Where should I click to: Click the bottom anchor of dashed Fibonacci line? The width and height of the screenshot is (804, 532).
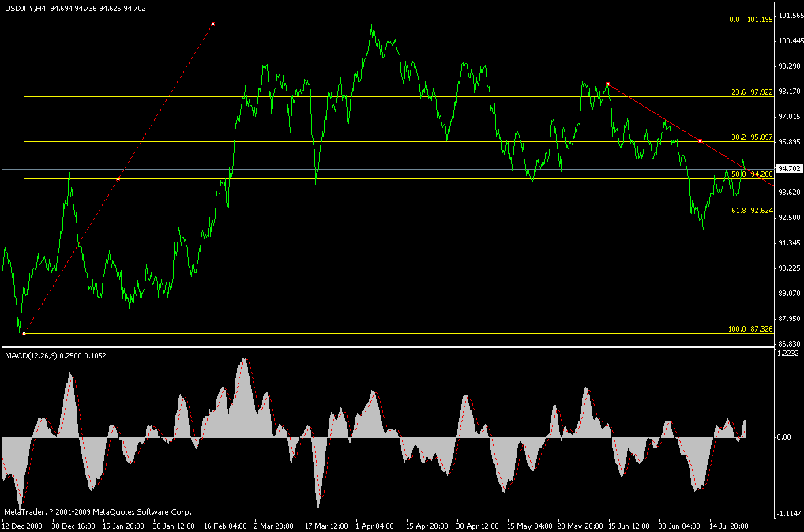coord(24,334)
